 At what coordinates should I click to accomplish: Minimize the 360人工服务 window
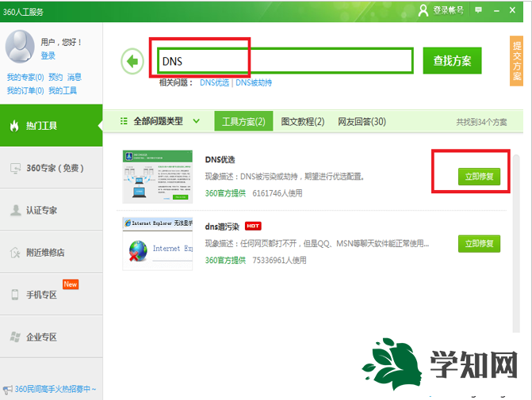[x=496, y=11]
